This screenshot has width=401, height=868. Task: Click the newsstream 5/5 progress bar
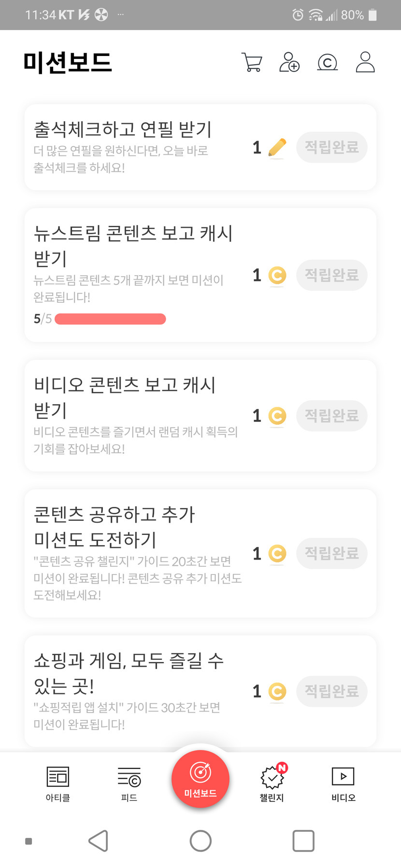click(x=110, y=319)
